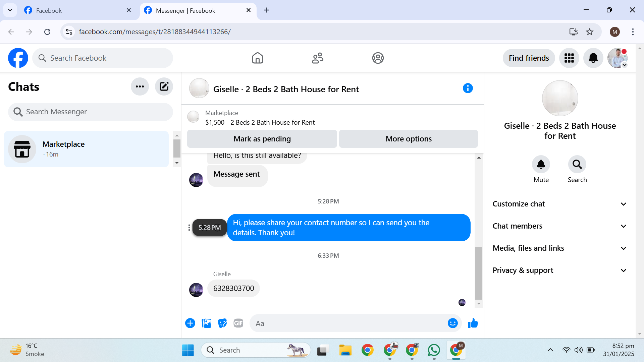
Task: Open the Marketplace chat in list
Action: (x=86, y=149)
